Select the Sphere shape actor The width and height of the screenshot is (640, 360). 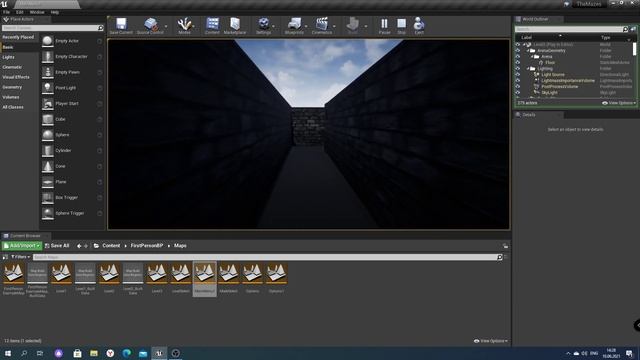72,135
